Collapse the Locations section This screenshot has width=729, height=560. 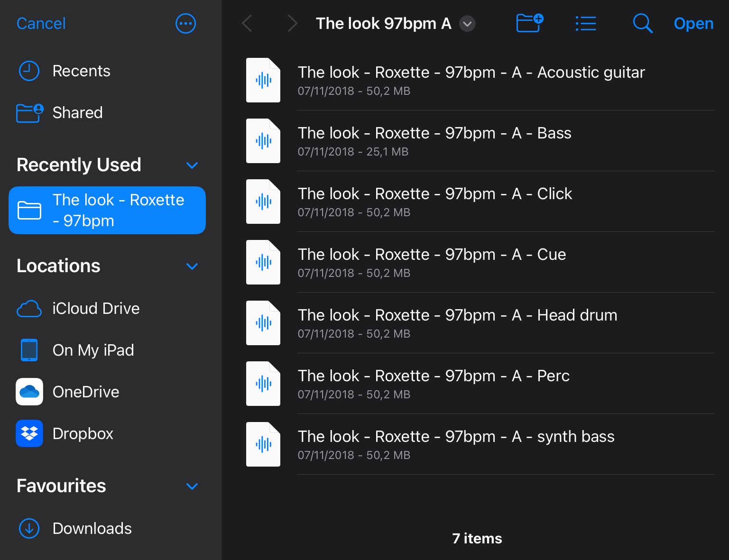pos(192,266)
